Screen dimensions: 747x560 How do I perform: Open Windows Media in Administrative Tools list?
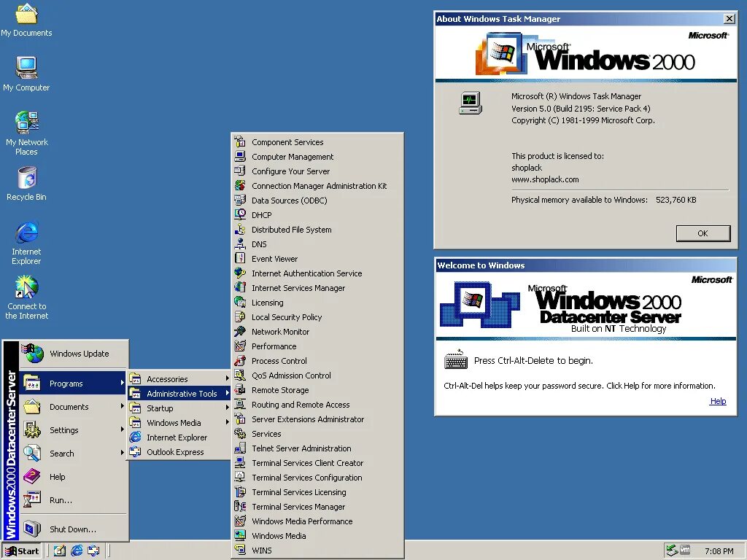(x=317, y=536)
